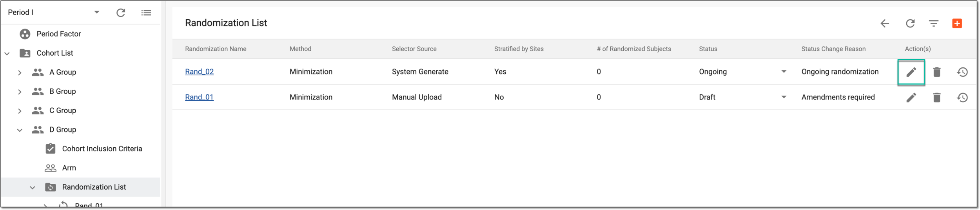Click the Method column header
This screenshot has height=210, width=980.
(x=300, y=49)
